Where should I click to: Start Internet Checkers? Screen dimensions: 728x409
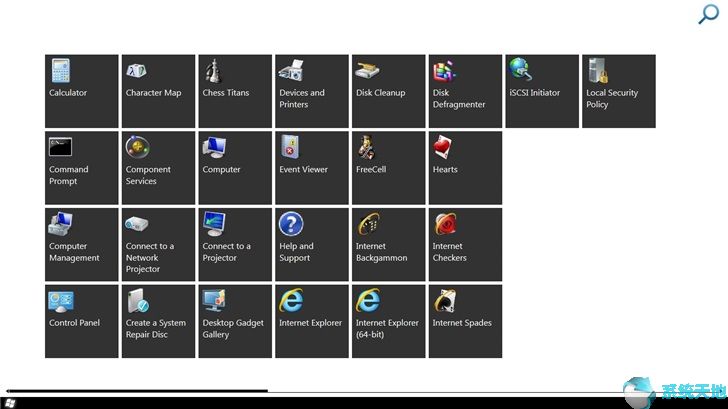pyautogui.click(x=465, y=244)
